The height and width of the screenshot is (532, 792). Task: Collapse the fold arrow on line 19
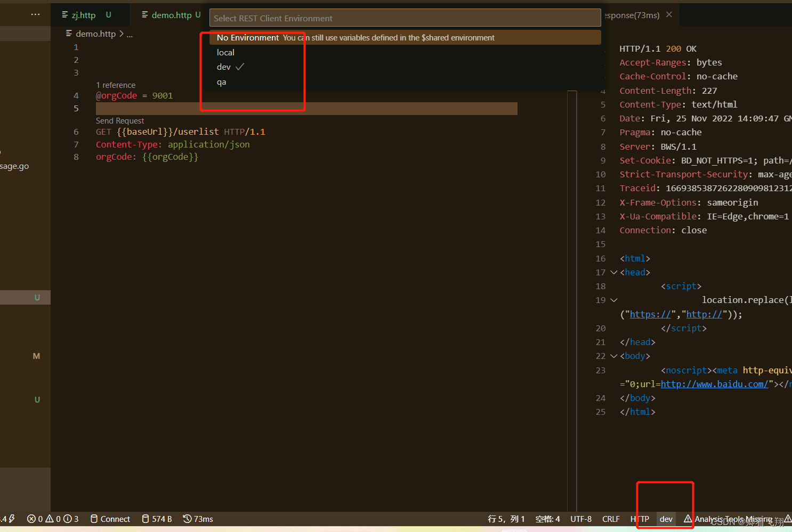613,300
